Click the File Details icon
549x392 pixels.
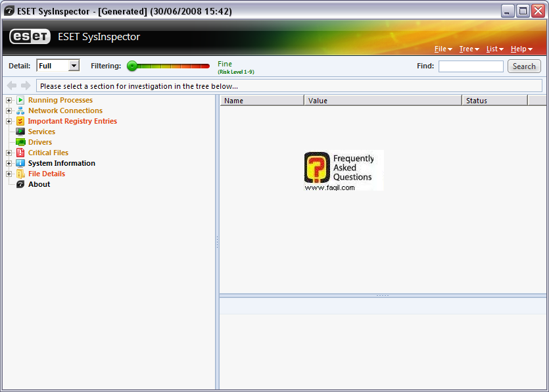pos(20,174)
